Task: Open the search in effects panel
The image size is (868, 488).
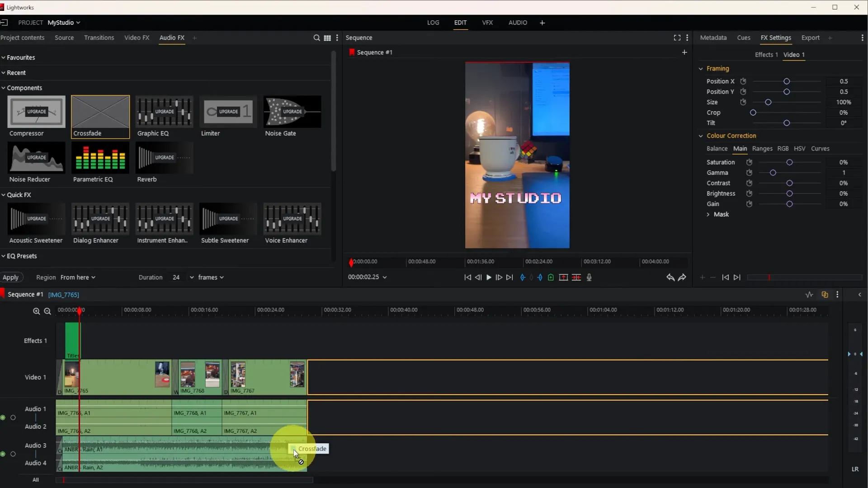Action: pyautogui.click(x=316, y=38)
